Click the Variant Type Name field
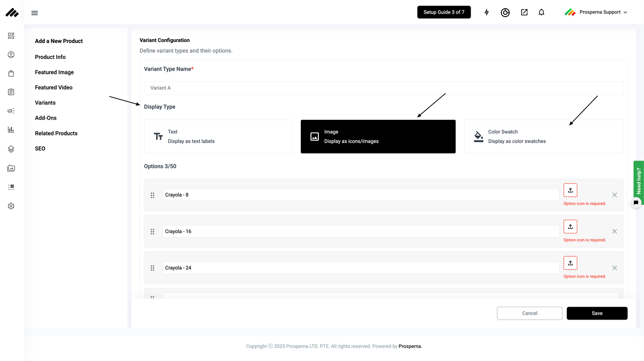The width and height of the screenshot is (644, 361). (383, 88)
